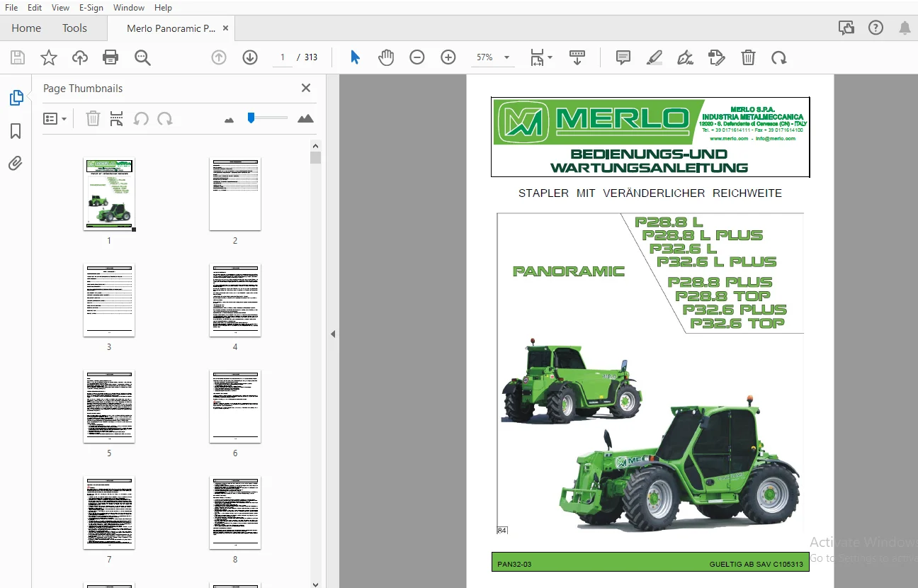The width and height of the screenshot is (918, 588).
Task: Rotate pages counterclockwise in thumbnails panel
Action: point(141,119)
